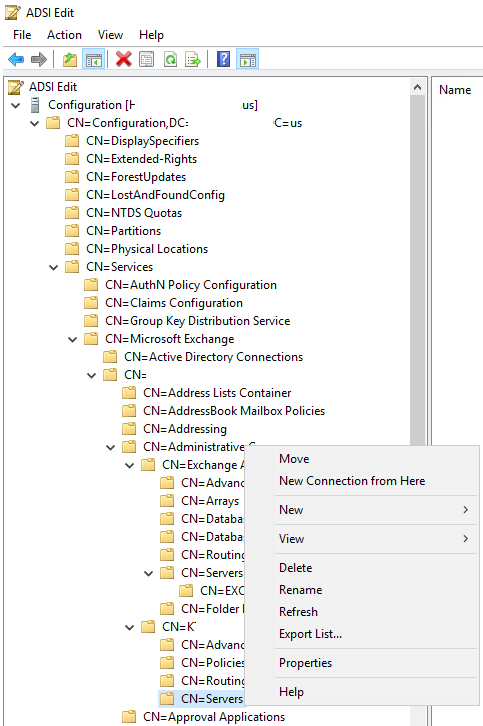The height and width of the screenshot is (726, 483).
Task: Click the CN=EXC folder icon
Action: (x=186, y=591)
